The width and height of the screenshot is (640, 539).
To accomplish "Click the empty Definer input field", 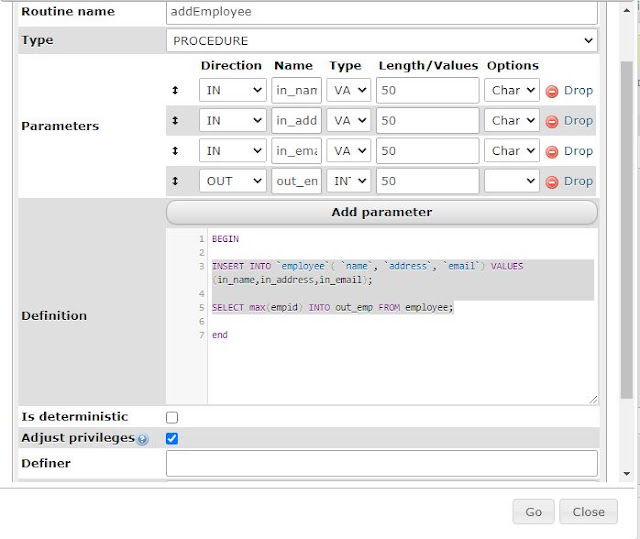I will [x=382, y=463].
